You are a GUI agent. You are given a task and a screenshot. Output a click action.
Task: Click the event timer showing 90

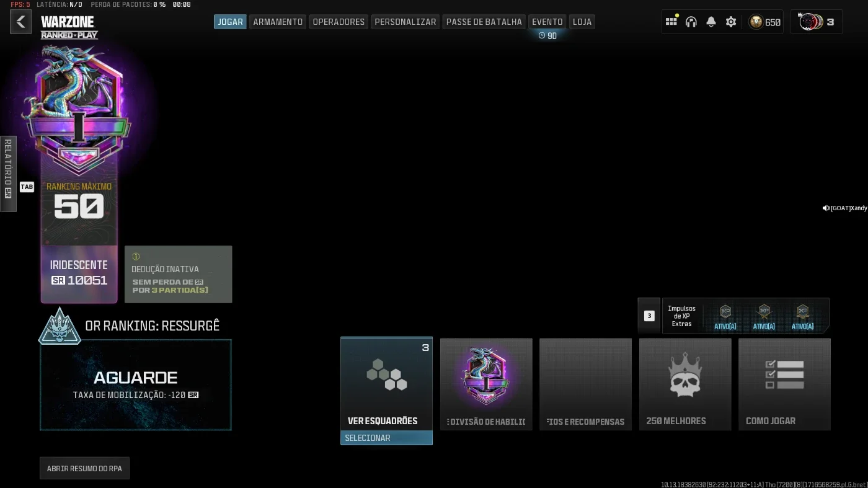coord(547,36)
